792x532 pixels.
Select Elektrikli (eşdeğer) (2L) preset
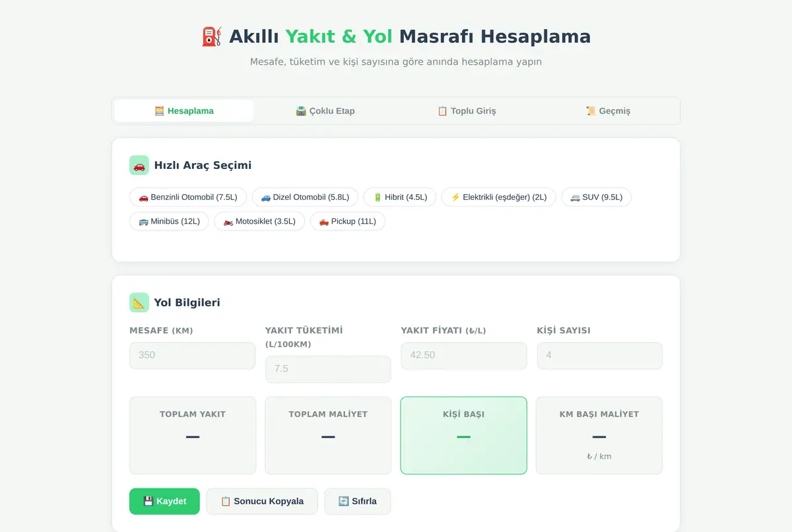point(498,197)
